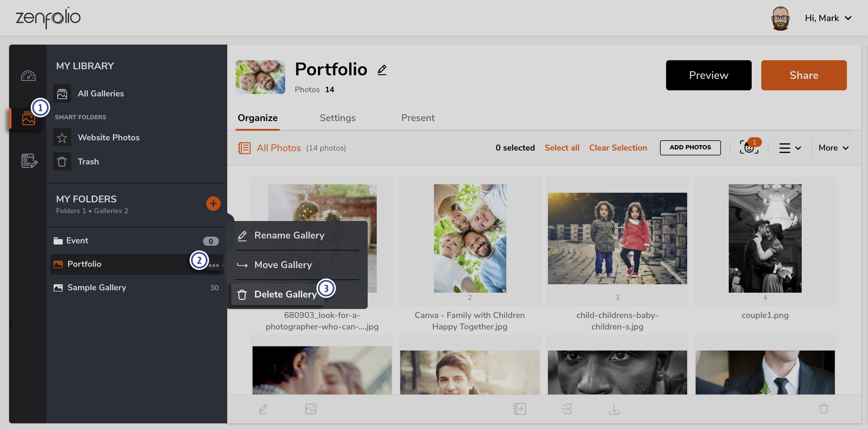This screenshot has width=868, height=430.
Task: Edit Portfolio title with pencil icon
Action: pyautogui.click(x=382, y=70)
